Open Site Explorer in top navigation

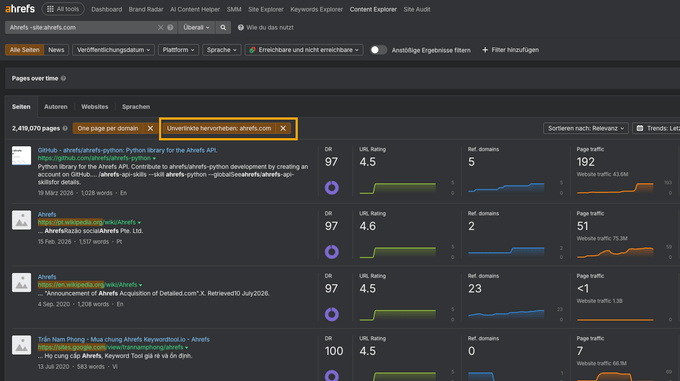(266, 9)
